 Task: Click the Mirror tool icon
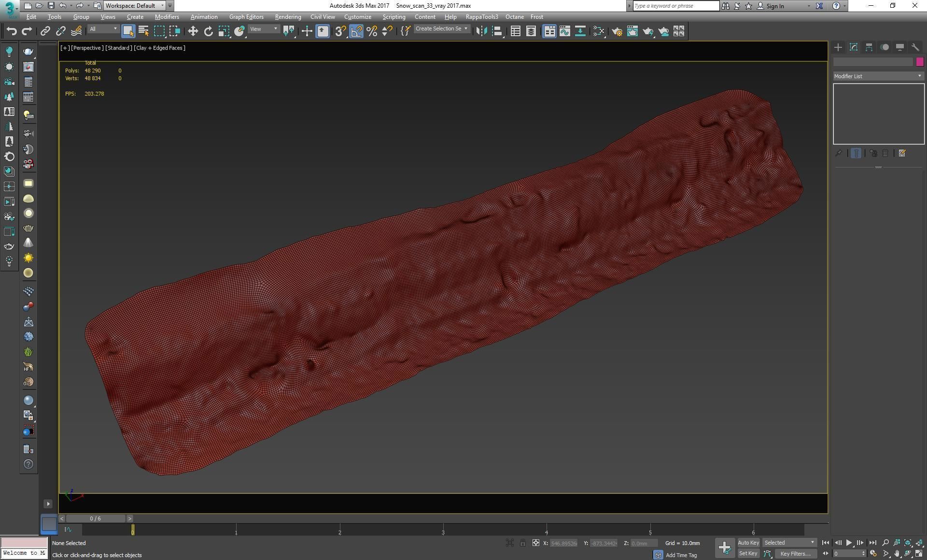tap(481, 31)
